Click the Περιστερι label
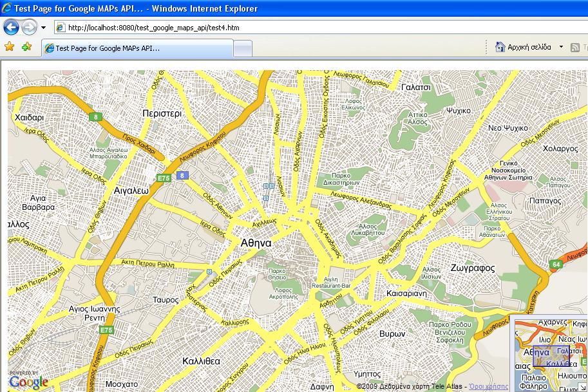Screen dimensions: 588x392 pos(162,113)
